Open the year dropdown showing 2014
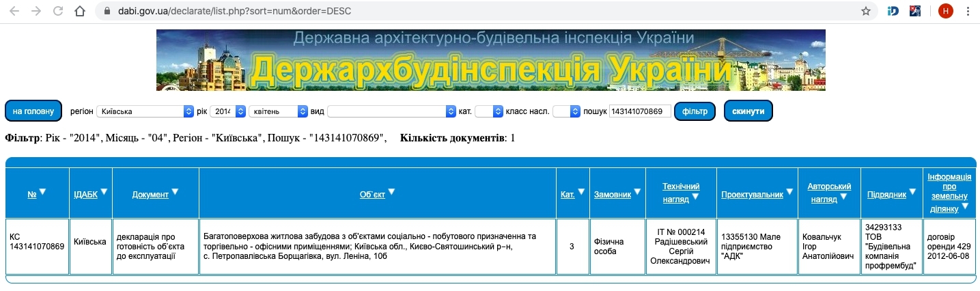This screenshot has width=980, height=291. point(227,111)
